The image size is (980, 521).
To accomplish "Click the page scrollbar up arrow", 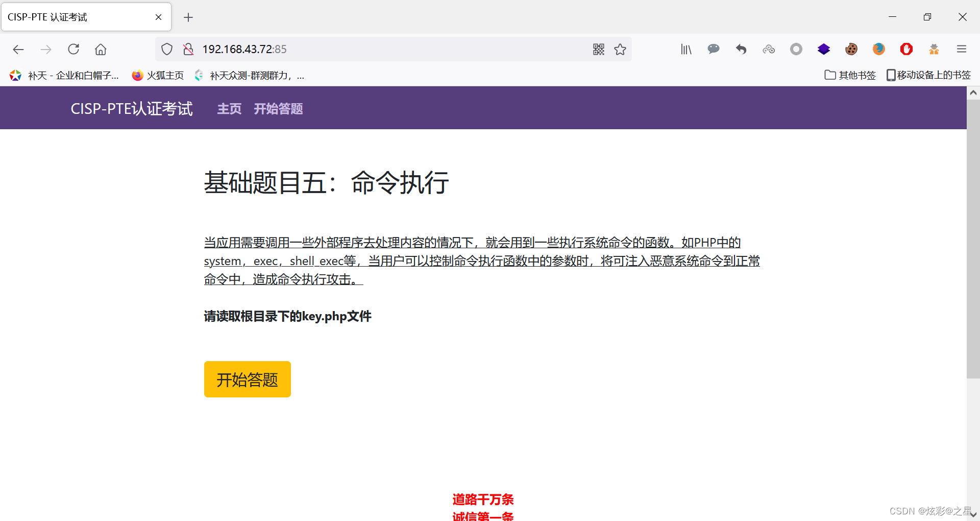I will (973, 93).
